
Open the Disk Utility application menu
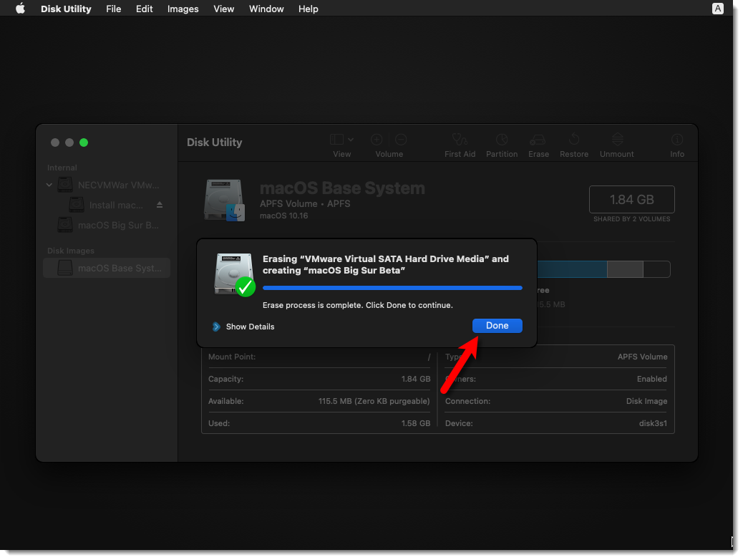66,9
